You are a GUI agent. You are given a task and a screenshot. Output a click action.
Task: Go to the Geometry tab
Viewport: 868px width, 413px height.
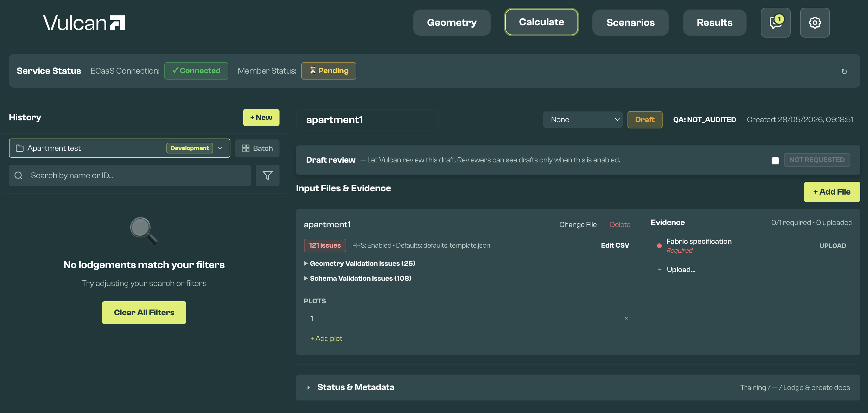tap(452, 23)
